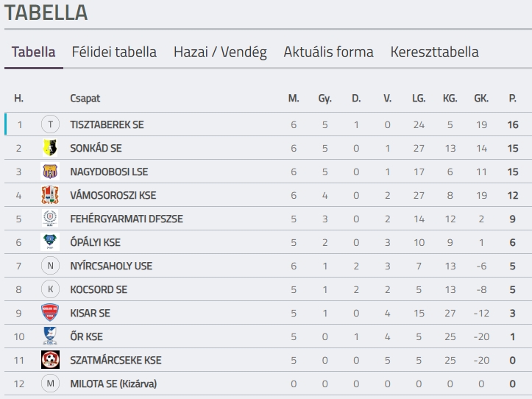Click the Fehérgyarmati DFSZSE team crest

50,219
